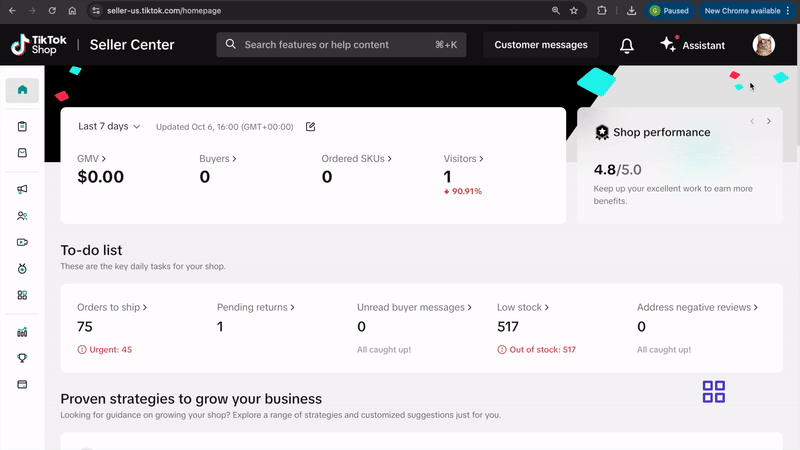Image resolution: width=800 pixels, height=450 pixels.
Task: Open the trophy icon in sidebar
Action: tap(22, 358)
